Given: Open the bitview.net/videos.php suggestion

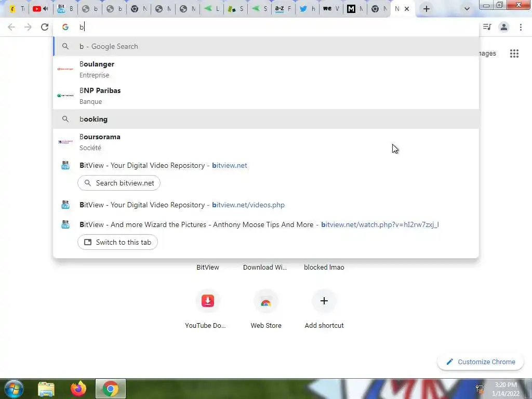Looking at the screenshot, I should click(267, 205).
